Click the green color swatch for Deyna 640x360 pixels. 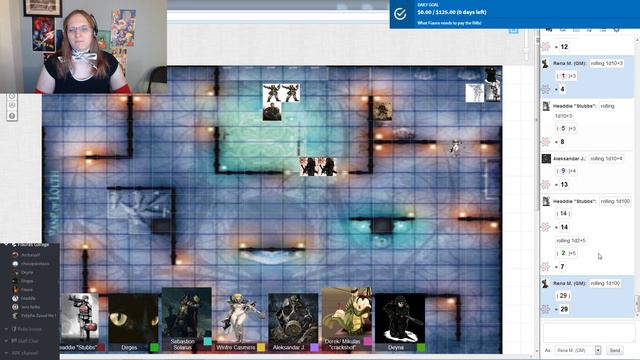(x=421, y=348)
